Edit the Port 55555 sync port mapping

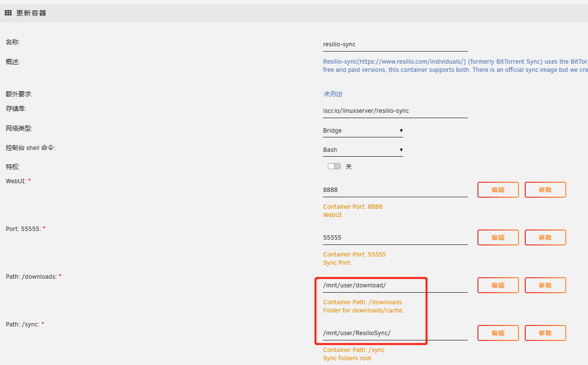498,238
